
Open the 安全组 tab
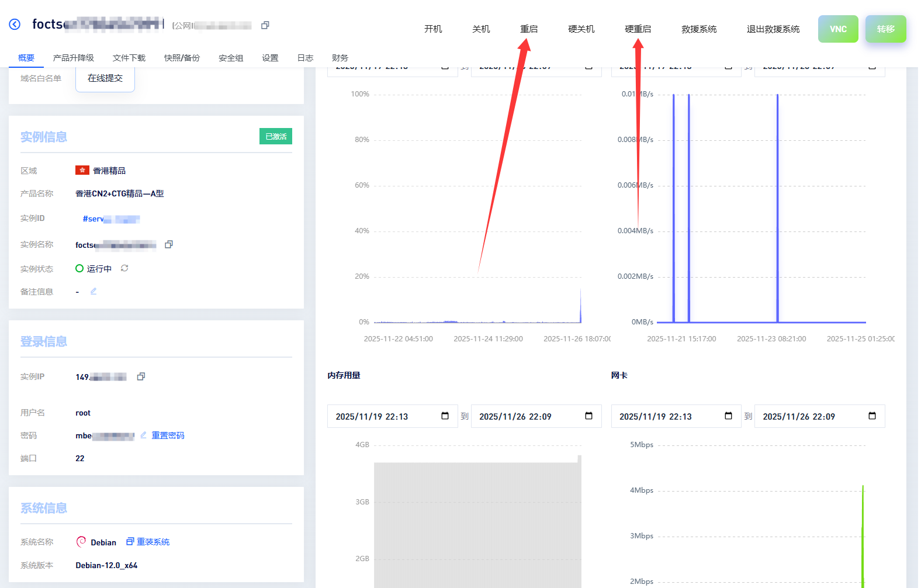tap(231, 58)
